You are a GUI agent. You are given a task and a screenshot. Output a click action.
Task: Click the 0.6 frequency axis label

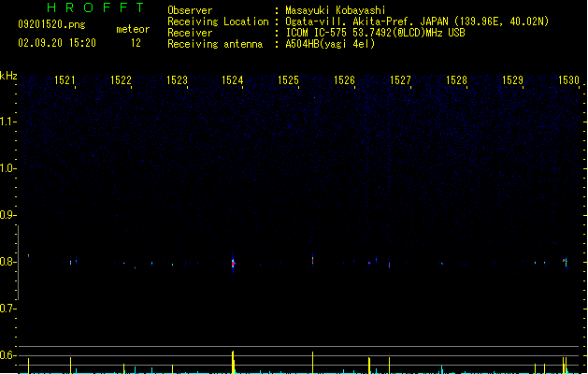coord(7,355)
